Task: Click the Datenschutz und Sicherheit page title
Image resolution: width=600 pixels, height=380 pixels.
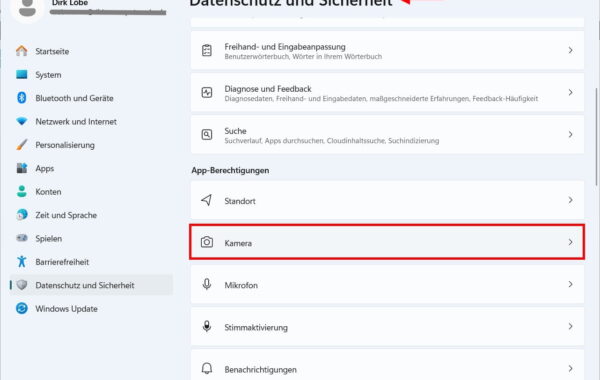Action: click(291, 3)
